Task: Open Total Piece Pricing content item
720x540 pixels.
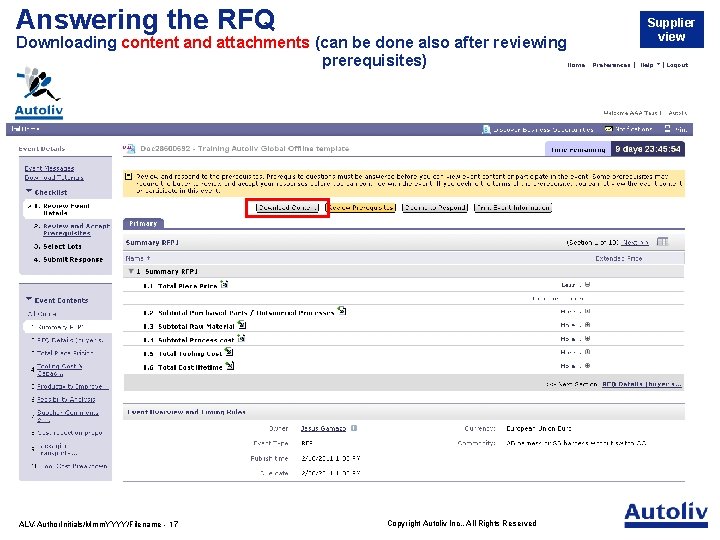Action: pyautogui.click(x=63, y=353)
